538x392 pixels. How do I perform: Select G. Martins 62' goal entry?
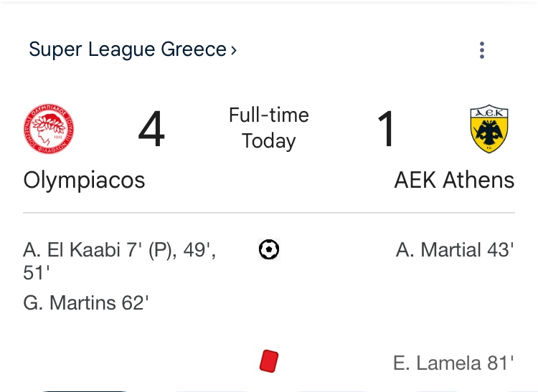coord(86,303)
